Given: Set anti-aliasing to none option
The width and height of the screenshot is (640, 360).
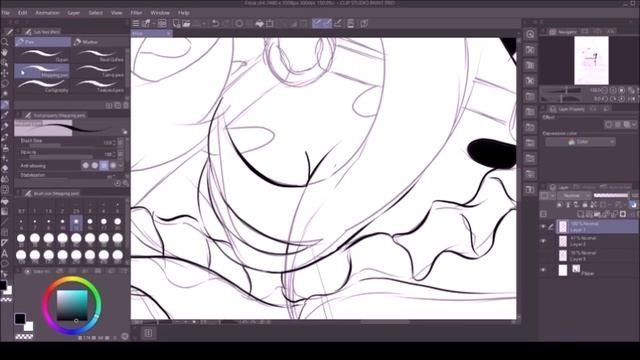Looking at the screenshot, I should coord(85,165).
